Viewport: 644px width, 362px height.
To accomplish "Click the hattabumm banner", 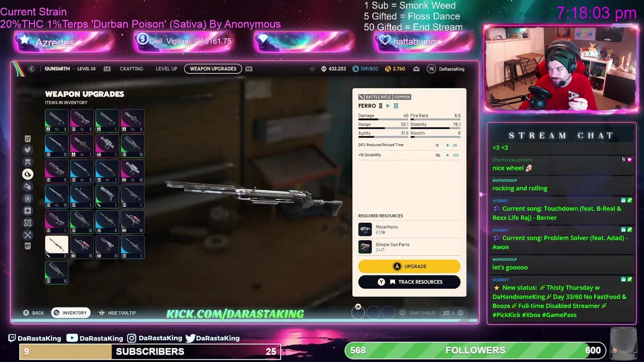I will coord(423,41).
